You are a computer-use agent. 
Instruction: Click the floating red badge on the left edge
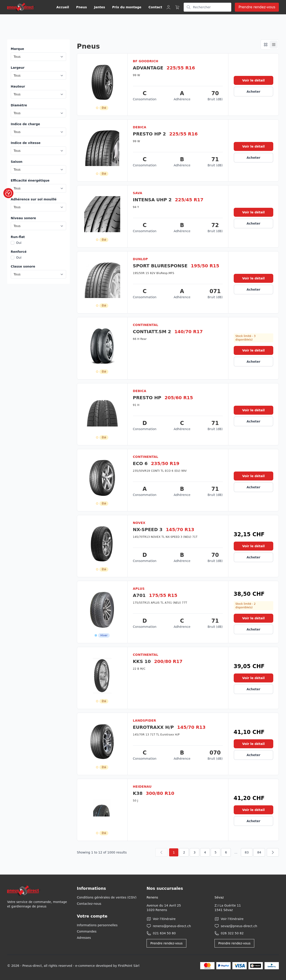coord(8,193)
